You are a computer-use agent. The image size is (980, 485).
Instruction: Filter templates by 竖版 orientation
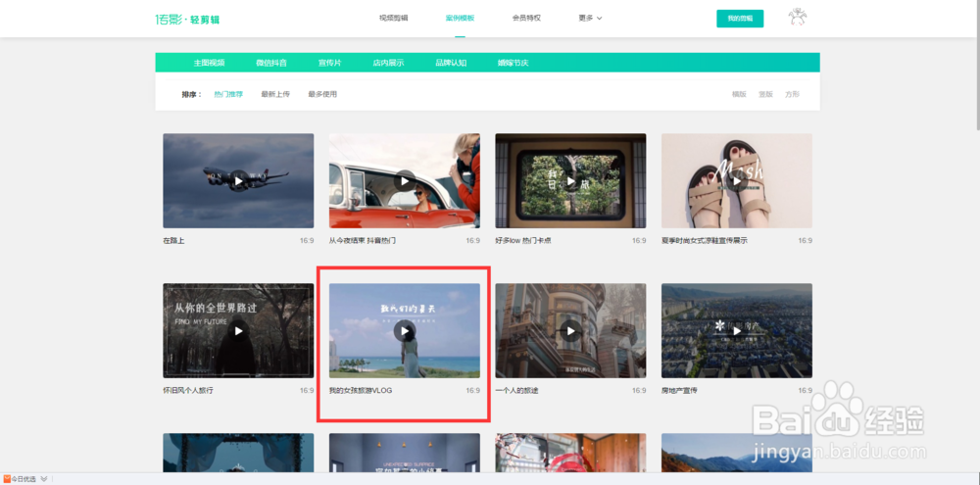[x=765, y=94]
